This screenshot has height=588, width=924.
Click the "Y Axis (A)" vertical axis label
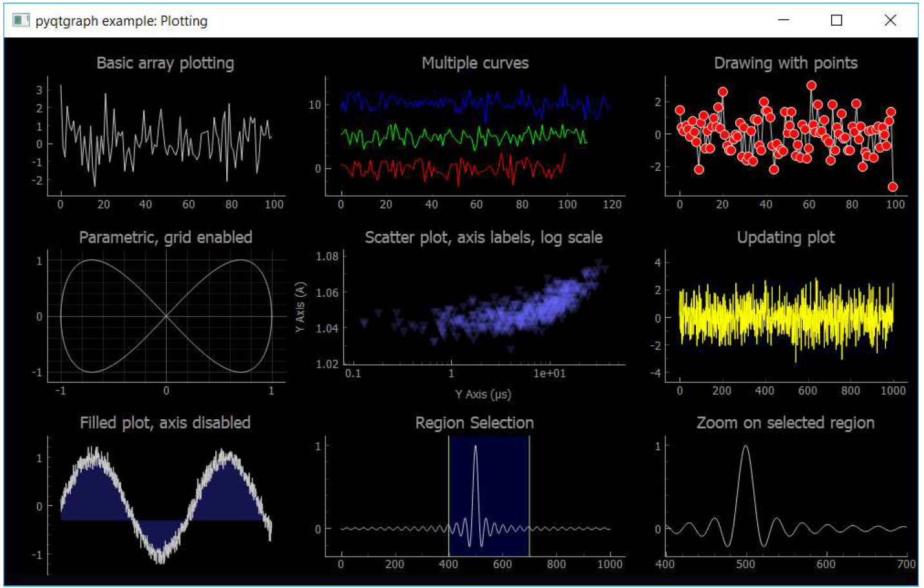(x=300, y=307)
